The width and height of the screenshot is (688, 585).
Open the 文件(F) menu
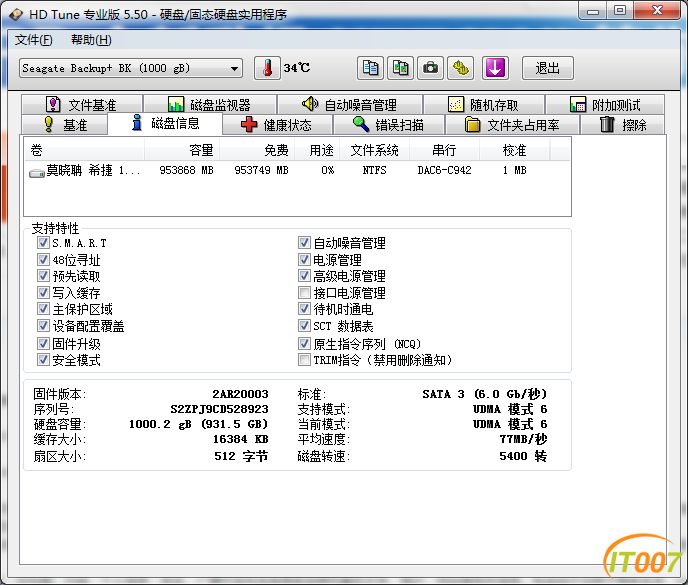[x=33, y=40]
